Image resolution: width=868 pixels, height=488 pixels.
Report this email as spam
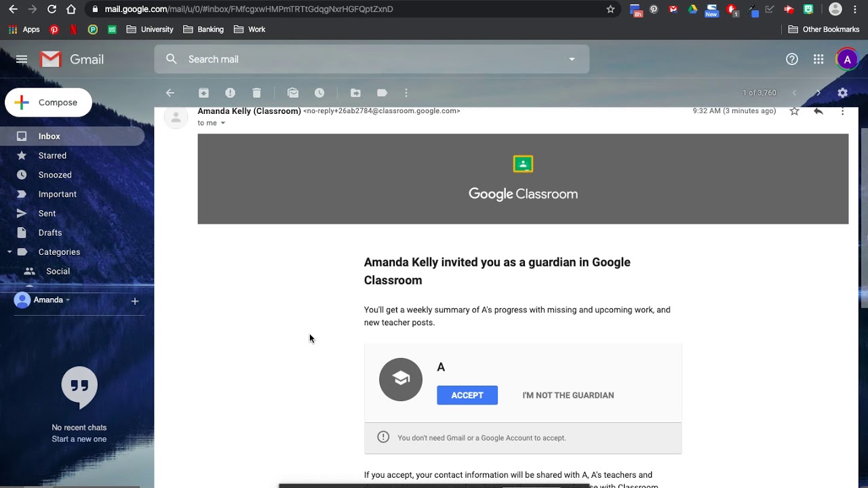[230, 93]
